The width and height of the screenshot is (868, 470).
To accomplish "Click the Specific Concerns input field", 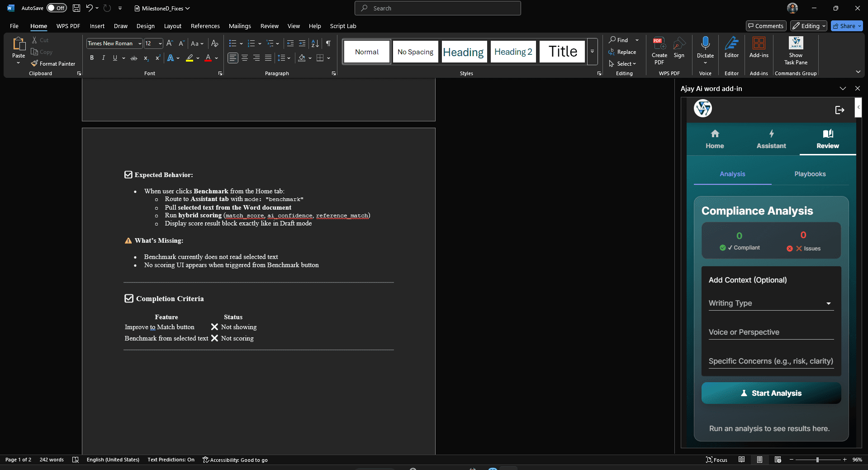I will pos(771,361).
